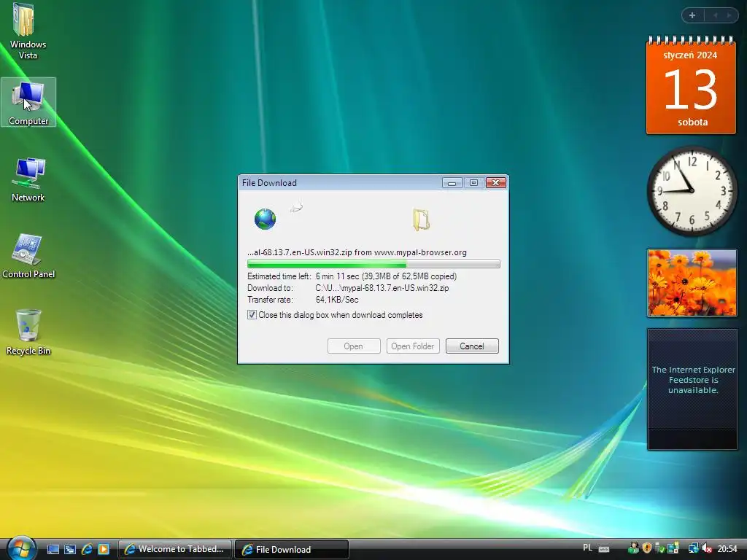Minimize the File Download dialog
The image size is (747, 560).
[452, 183]
